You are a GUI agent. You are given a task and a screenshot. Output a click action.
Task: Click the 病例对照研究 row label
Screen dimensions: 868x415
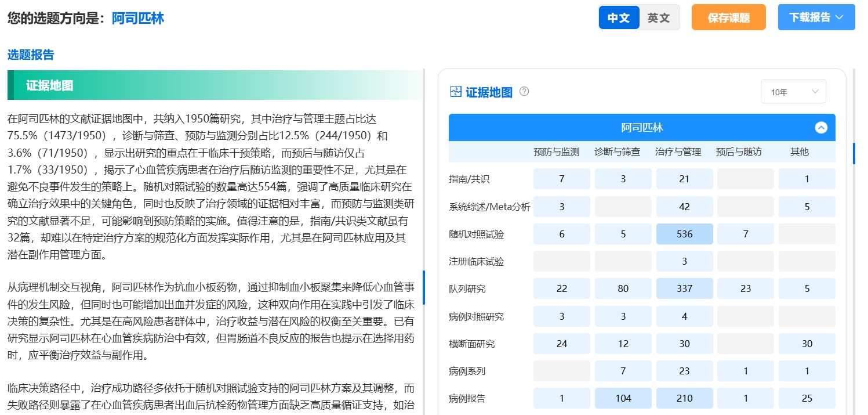pyautogui.click(x=477, y=316)
